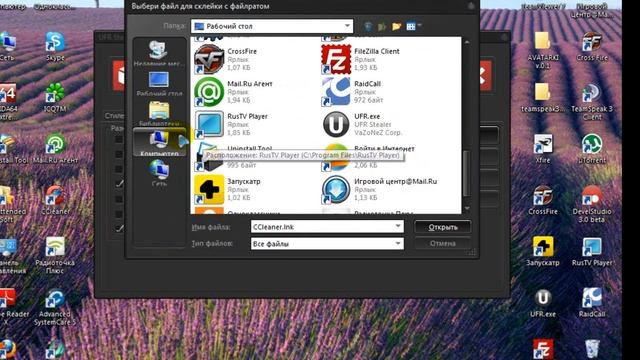
Task: Select Mail.Ru Агент shortcut in file list
Action: pyautogui.click(x=234, y=92)
